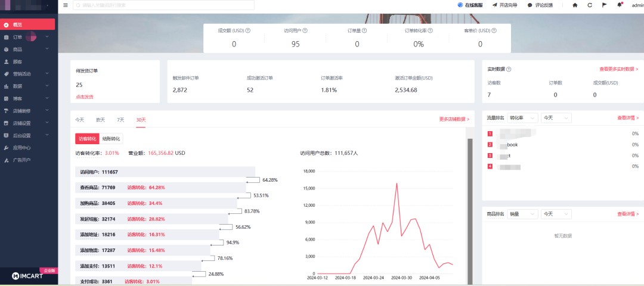Click the 添加物流: 17287 funnel row
644x286 pixels.
pyautogui.click(x=143, y=250)
